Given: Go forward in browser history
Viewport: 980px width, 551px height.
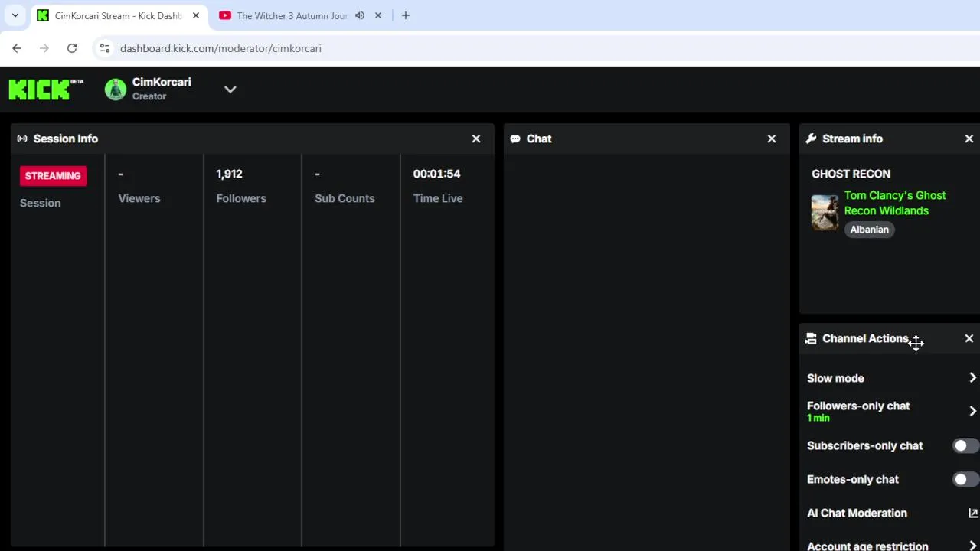Looking at the screenshot, I should click(x=44, y=48).
